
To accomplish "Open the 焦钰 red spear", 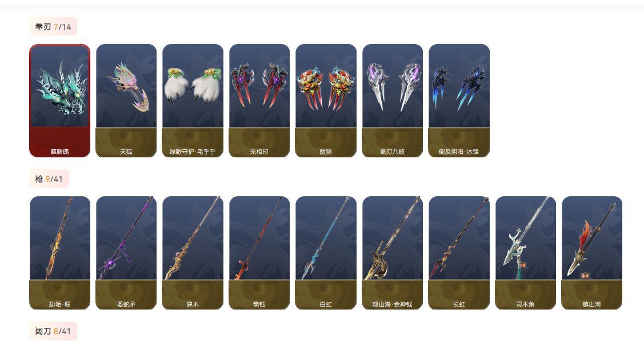I will (x=259, y=253).
